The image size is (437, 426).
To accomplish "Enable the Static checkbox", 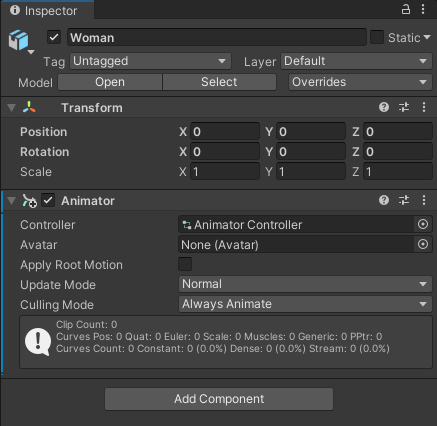I will tap(377, 37).
